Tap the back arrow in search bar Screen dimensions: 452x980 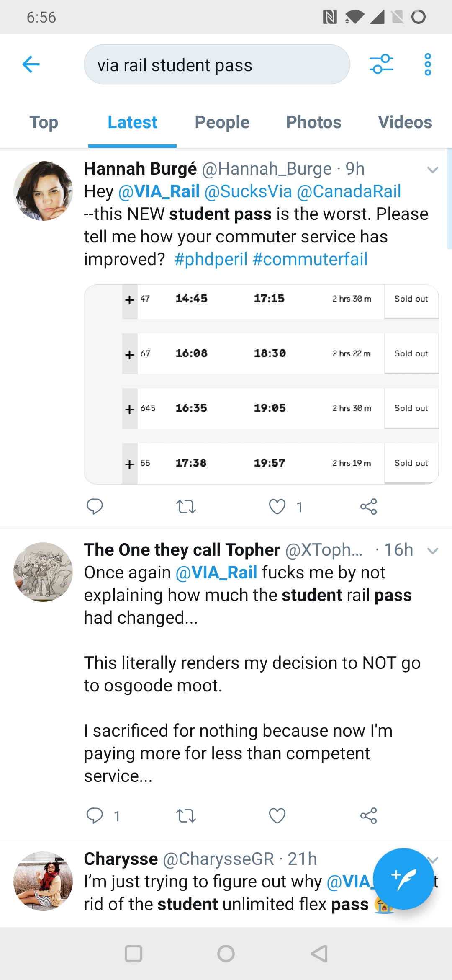coord(31,64)
